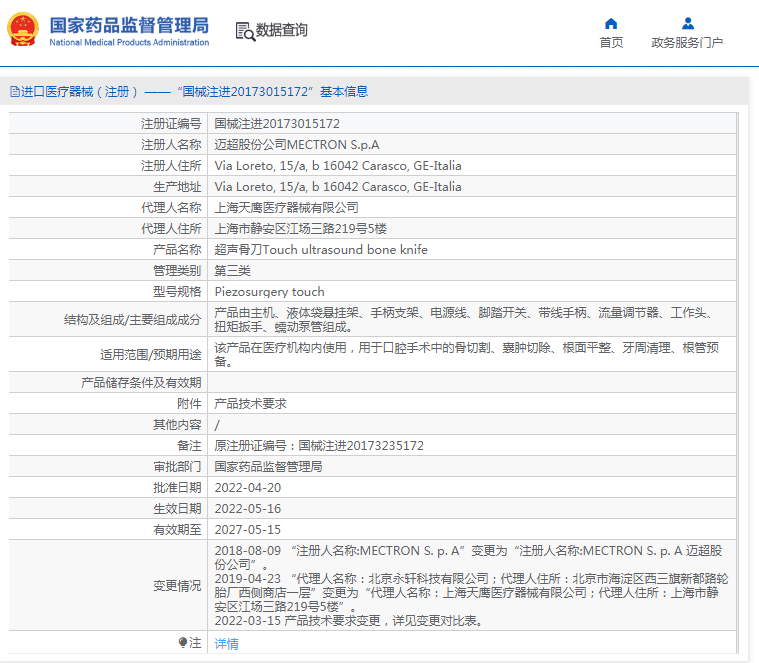This screenshot has width=759, height=663.
Task: Click the 管理类别 row label
Action: 177,271
